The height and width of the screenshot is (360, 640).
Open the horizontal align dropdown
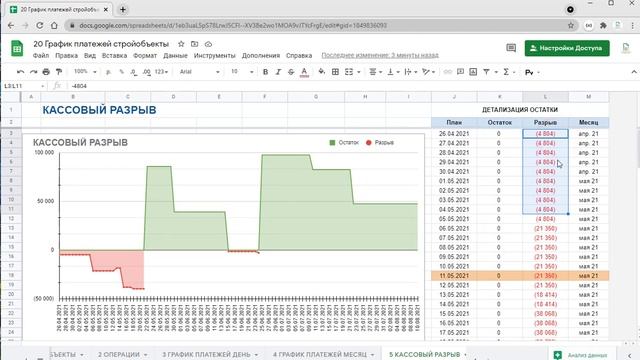click(375, 72)
